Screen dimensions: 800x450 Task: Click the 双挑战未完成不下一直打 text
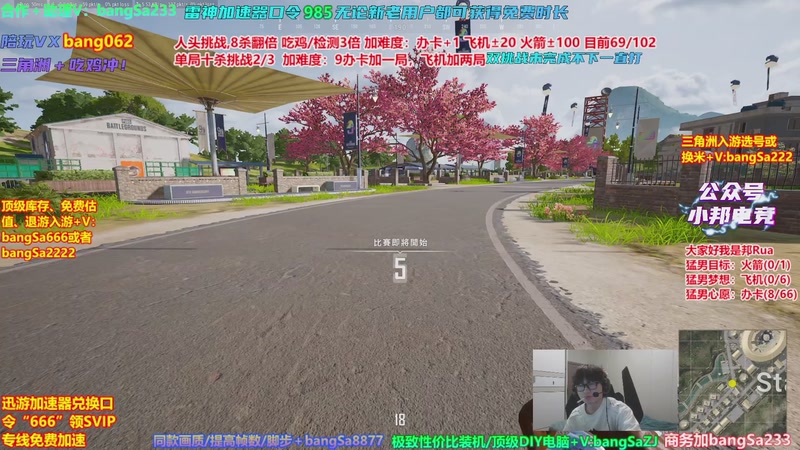point(564,59)
